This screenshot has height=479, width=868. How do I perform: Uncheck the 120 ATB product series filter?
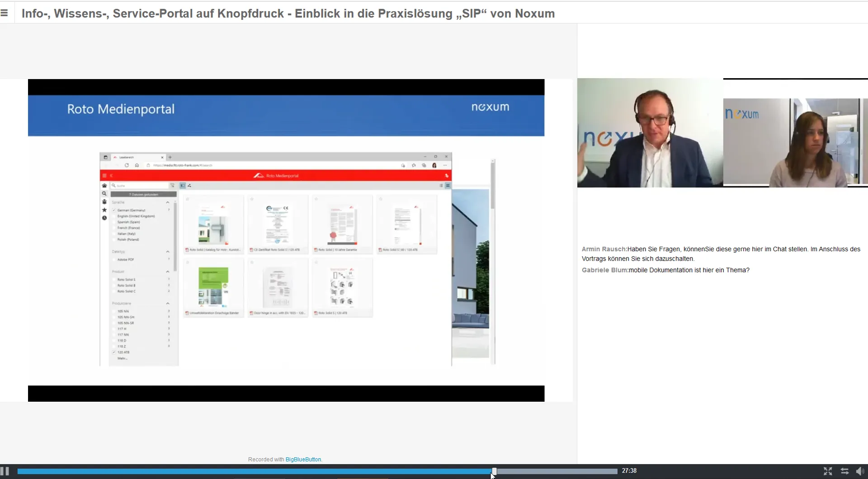114,352
